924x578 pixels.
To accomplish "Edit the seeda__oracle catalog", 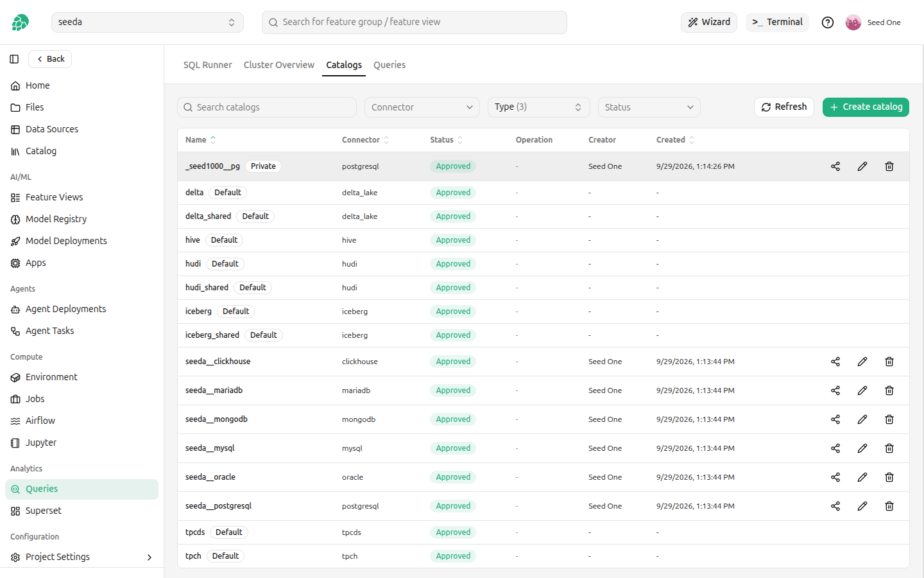I will (x=862, y=477).
